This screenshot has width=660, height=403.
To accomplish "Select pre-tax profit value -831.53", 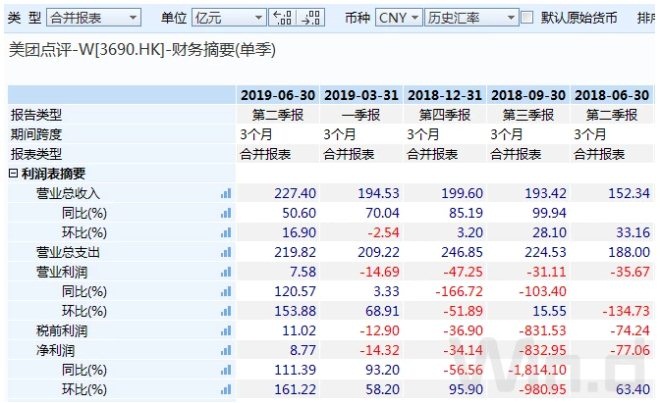I will coord(543,331).
